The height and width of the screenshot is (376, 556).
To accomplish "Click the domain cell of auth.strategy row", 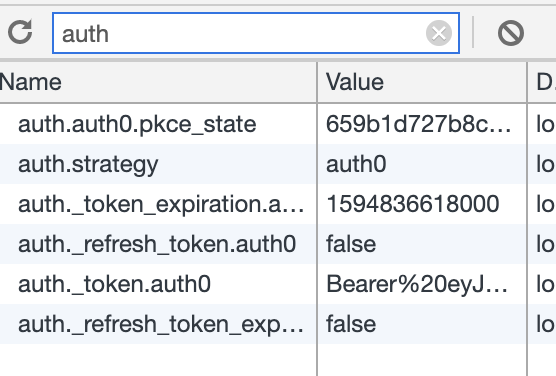I will point(542,164).
